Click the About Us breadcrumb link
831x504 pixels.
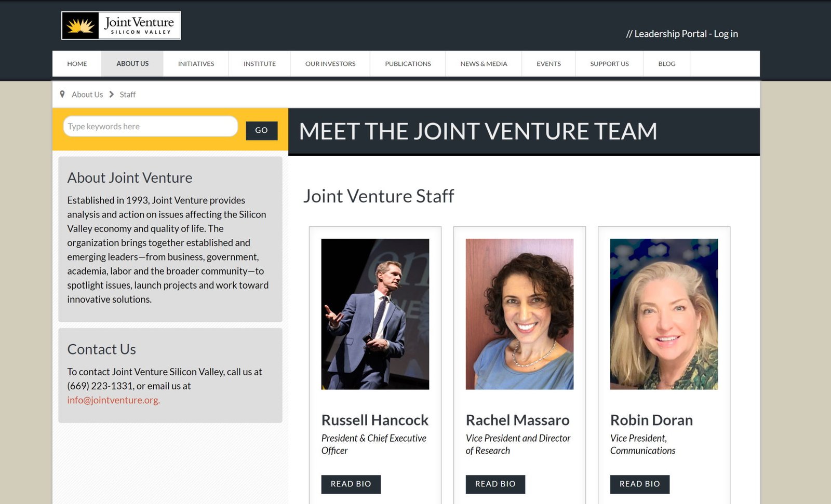(x=87, y=94)
